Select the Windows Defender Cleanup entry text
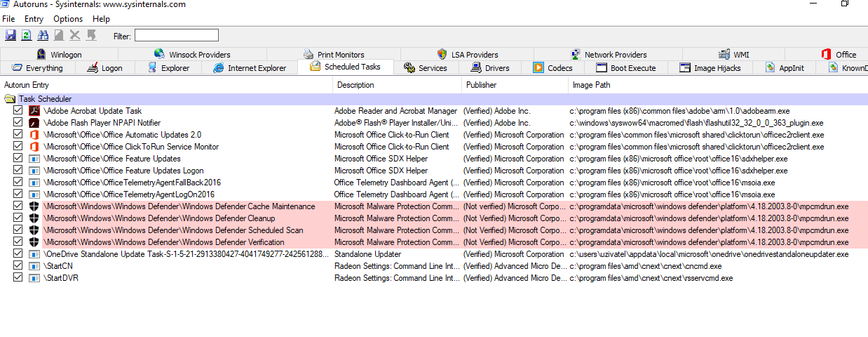 158,218
